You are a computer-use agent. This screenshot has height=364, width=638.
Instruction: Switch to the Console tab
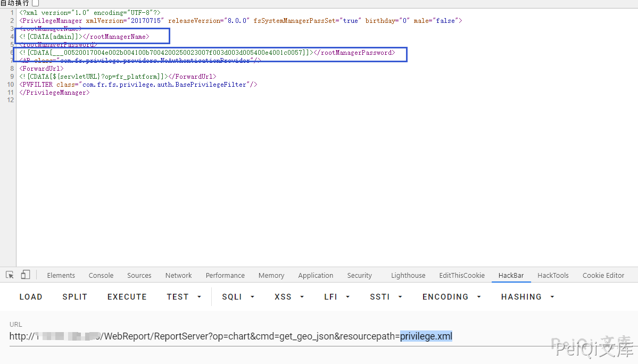coord(101,276)
